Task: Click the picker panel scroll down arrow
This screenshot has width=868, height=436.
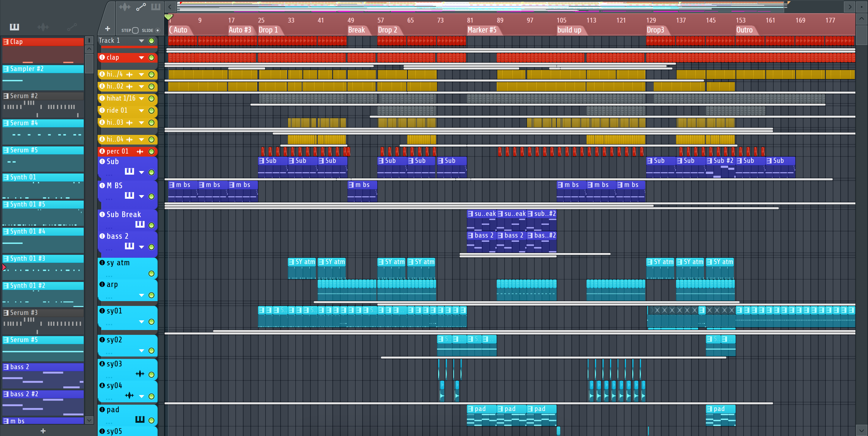Action: (x=89, y=420)
